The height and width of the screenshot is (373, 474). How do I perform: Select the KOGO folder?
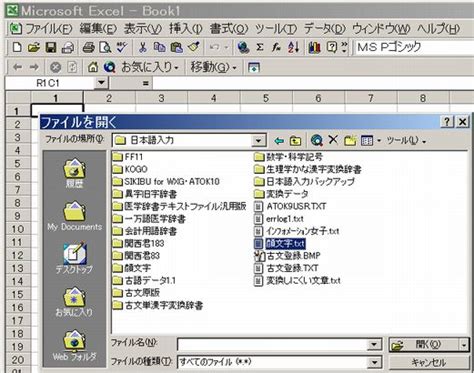pos(130,169)
